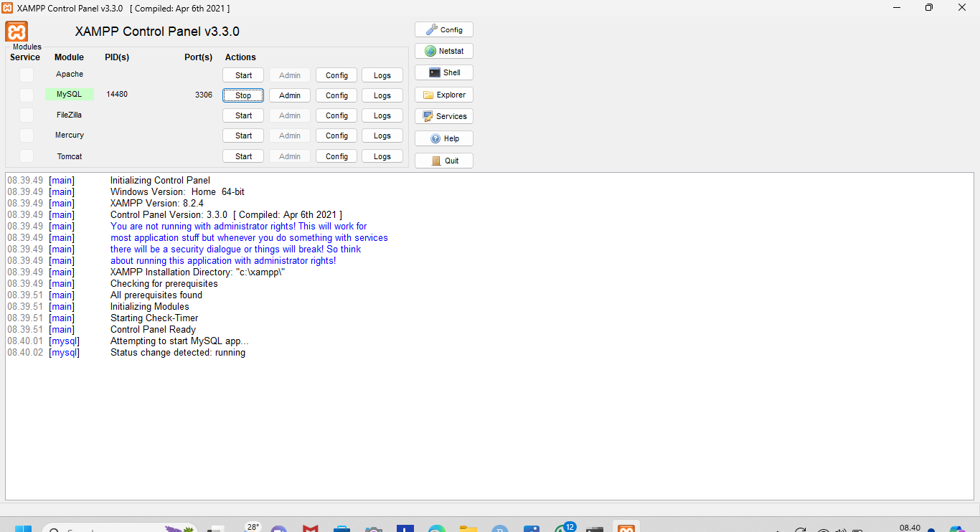Click the 'Windows Version: Home 64-bit' log line
Screen dimensions: 980x532
(x=177, y=192)
